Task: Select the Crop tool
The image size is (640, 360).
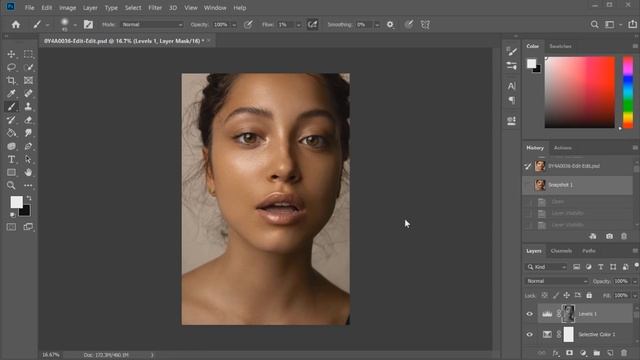Action: tap(11, 80)
